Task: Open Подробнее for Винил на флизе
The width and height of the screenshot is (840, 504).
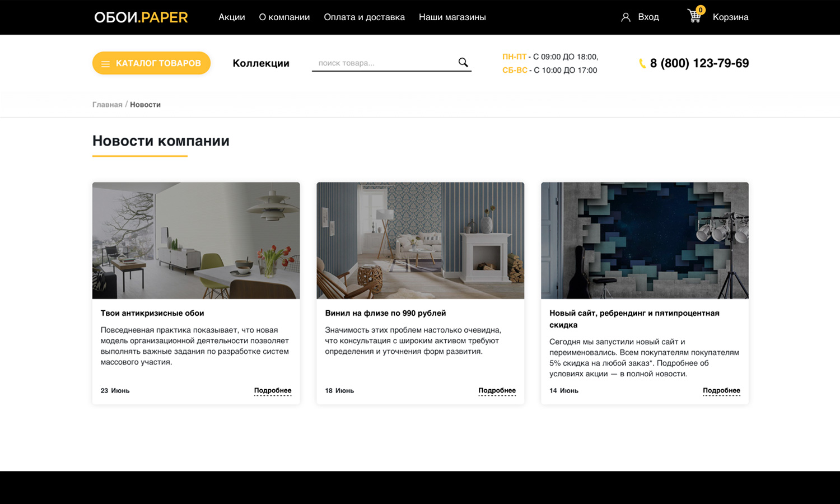Action: (x=497, y=391)
